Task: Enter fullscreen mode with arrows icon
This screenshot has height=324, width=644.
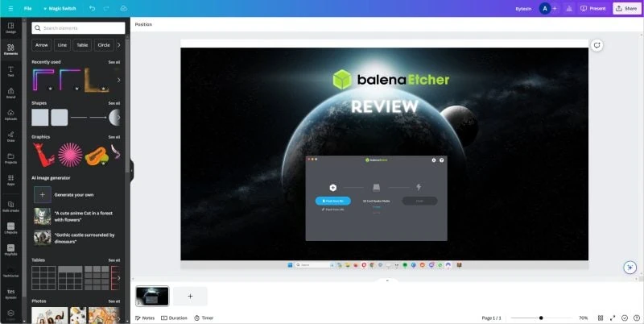Action: click(x=613, y=318)
